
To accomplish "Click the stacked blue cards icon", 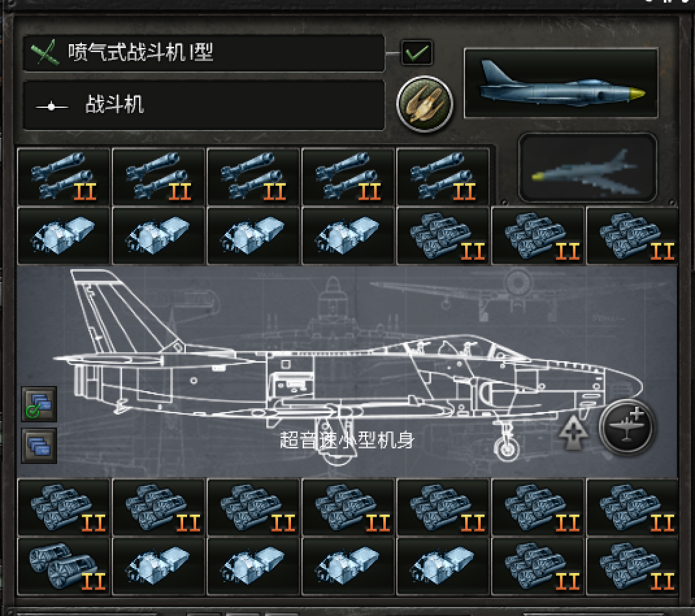I will (x=39, y=445).
